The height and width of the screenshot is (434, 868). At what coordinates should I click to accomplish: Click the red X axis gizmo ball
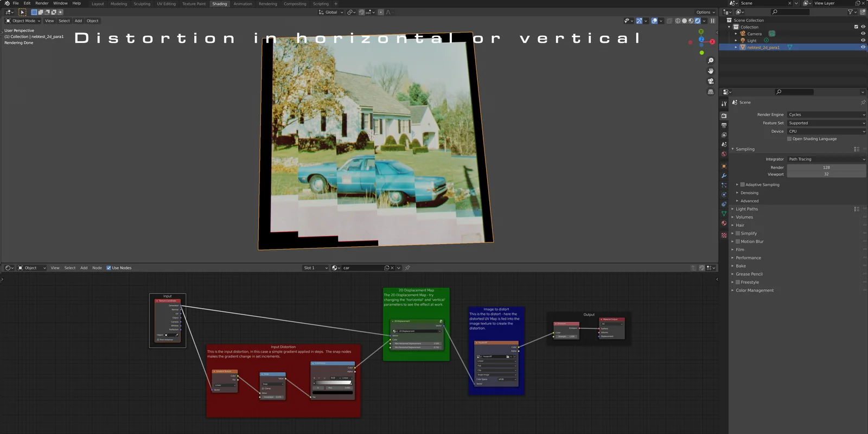(712, 42)
